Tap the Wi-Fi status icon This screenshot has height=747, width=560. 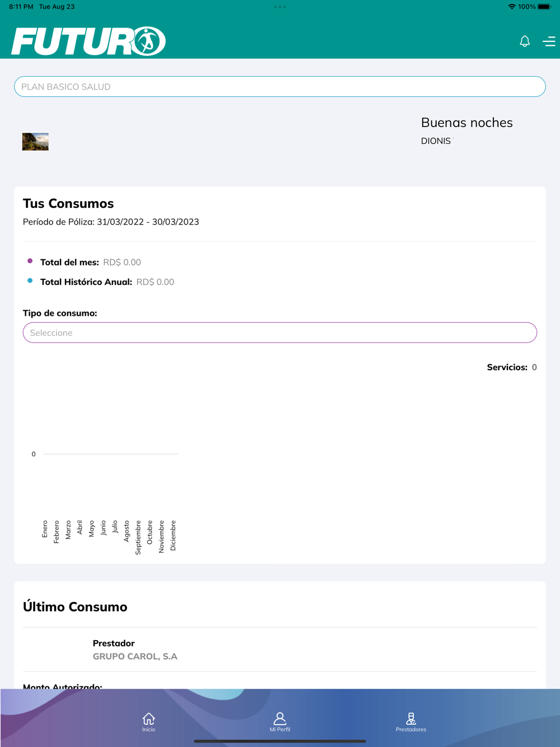[511, 7]
